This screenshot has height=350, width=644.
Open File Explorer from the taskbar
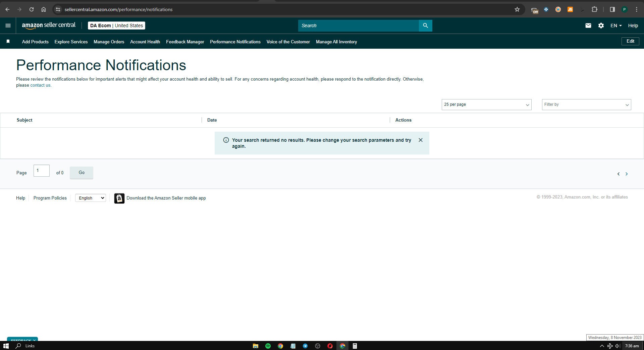[256, 346]
